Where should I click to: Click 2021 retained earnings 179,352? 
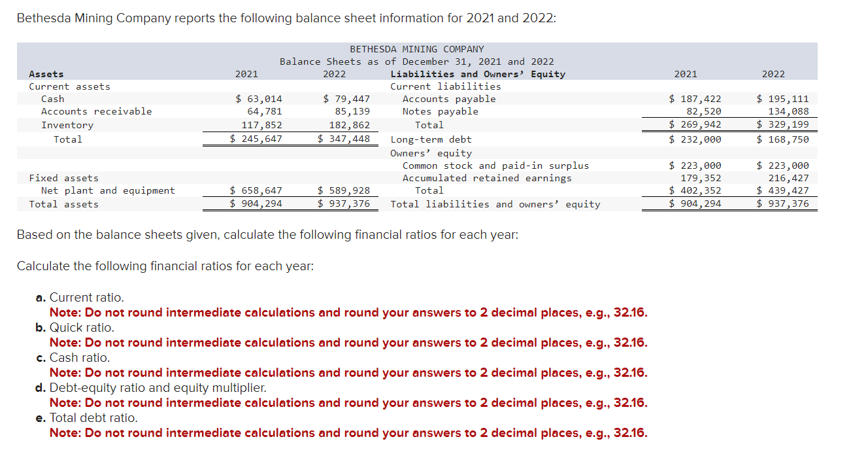(701, 178)
